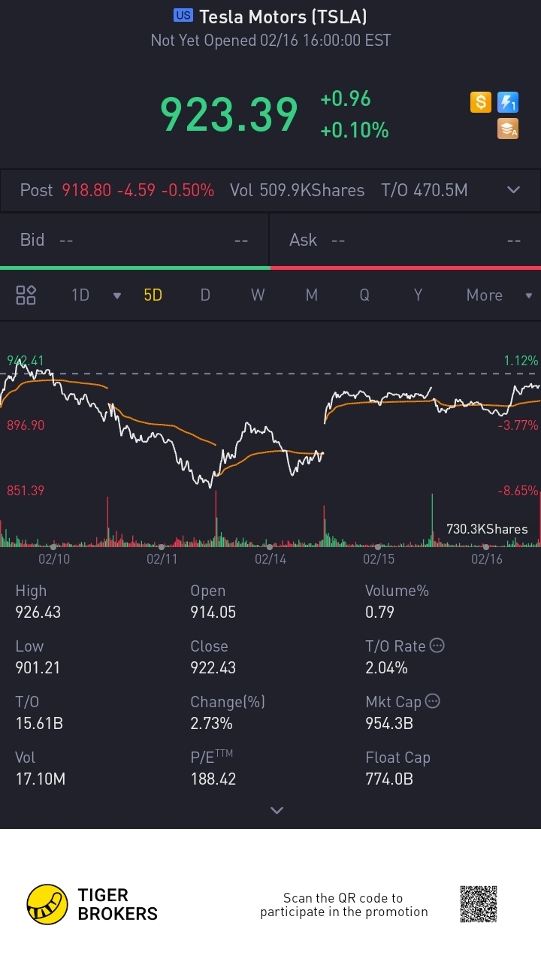Tap the blue lightning bolt badge
The width and height of the screenshot is (541, 980).
508,102
